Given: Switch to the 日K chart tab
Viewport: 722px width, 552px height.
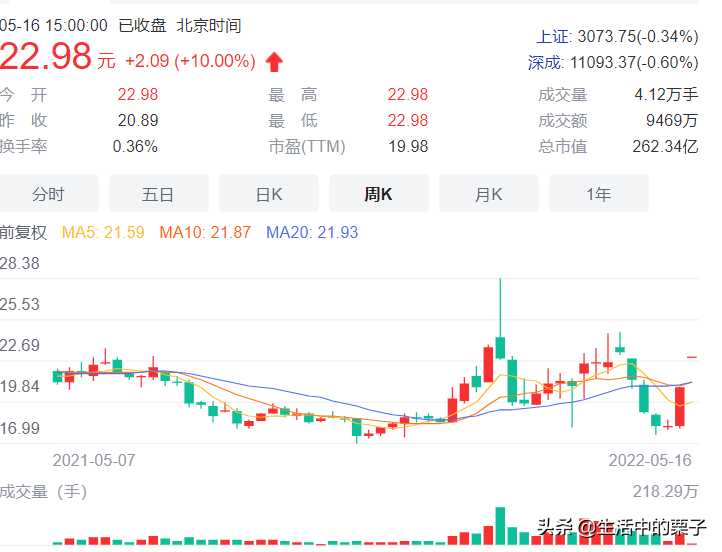Looking at the screenshot, I should tap(269, 193).
